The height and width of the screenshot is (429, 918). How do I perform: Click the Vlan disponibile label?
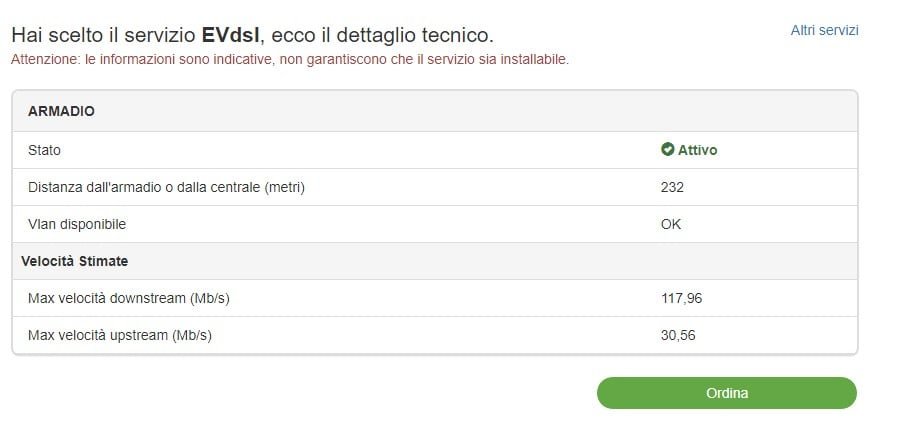coord(77,224)
